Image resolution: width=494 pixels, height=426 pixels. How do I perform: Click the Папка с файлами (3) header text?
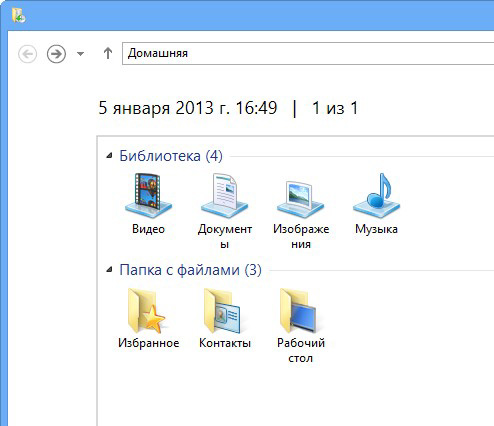[190, 270]
